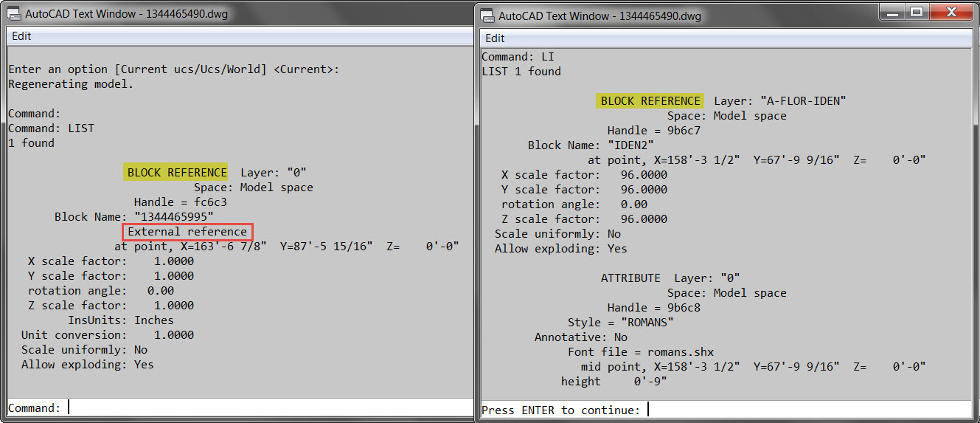Click Layer: "0" beside ATTRIBUTE heading
This screenshot has height=423, width=980.
(707, 278)
